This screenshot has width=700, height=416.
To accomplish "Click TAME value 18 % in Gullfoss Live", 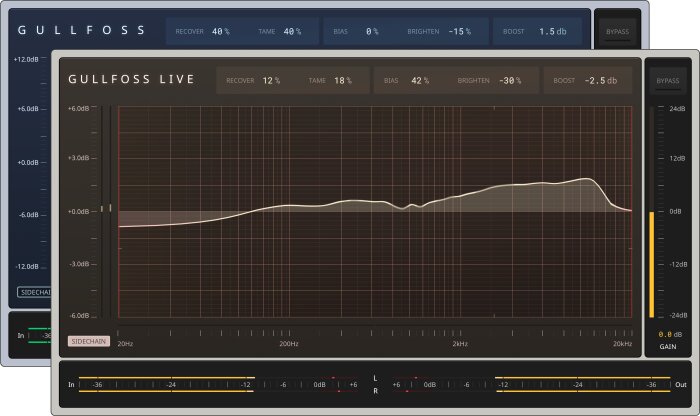I will 343,81.
